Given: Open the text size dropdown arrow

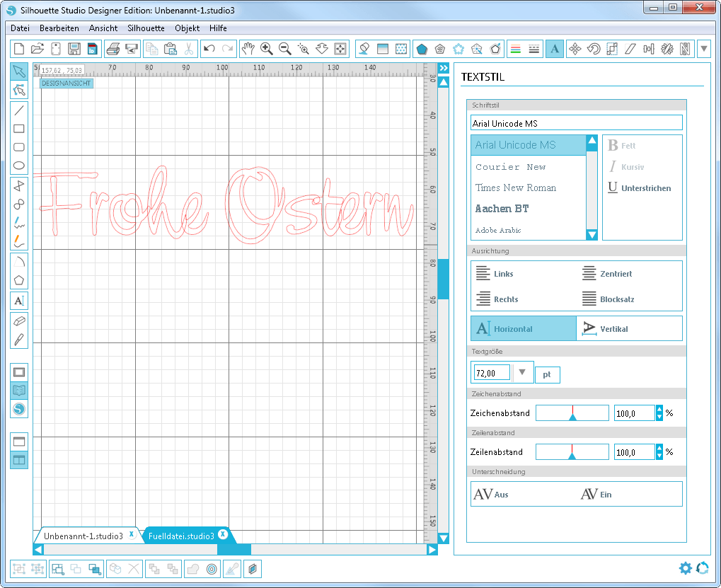Looking at the screenshot, I should [522, 373].
